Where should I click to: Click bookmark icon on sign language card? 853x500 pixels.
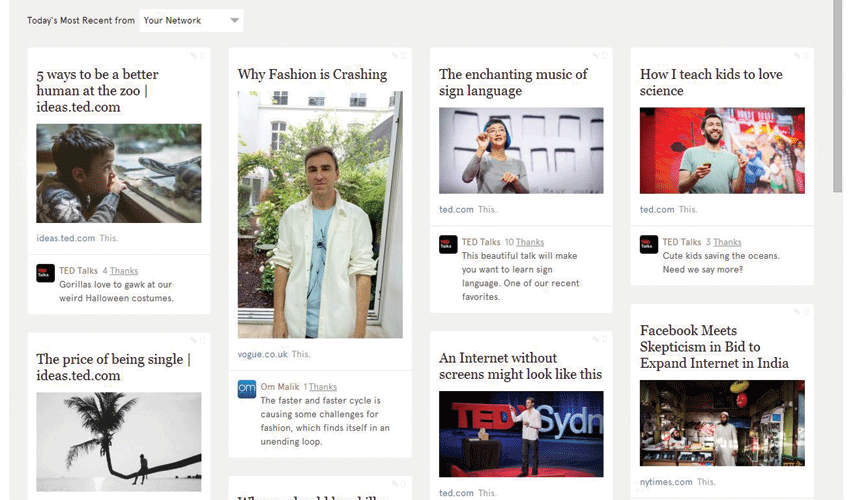pyautogui.click(x=604, y=55)
